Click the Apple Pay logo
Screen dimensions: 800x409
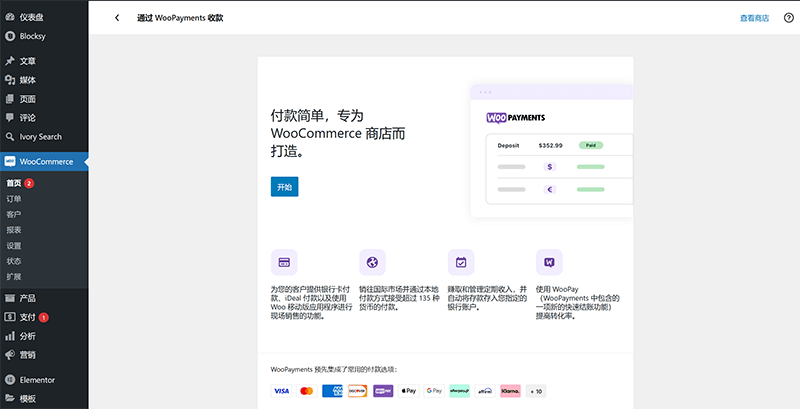pyautogui.click(x=409, y=391)
